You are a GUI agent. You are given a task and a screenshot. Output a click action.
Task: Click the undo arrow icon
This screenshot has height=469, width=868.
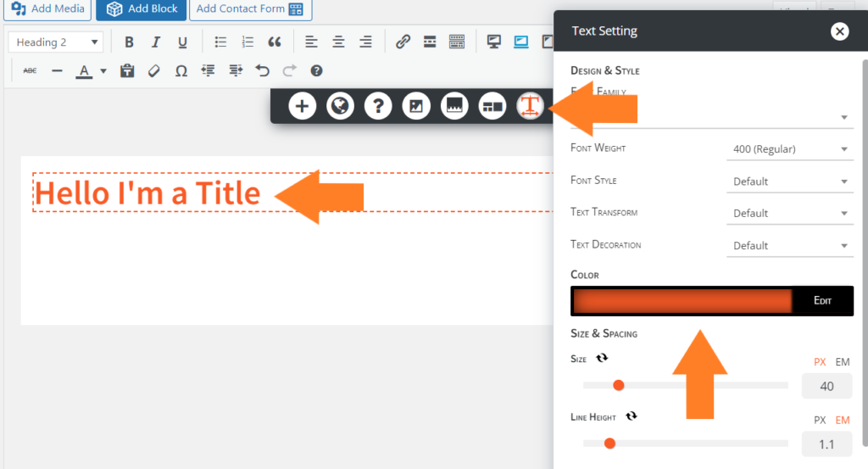coord(263,71)
